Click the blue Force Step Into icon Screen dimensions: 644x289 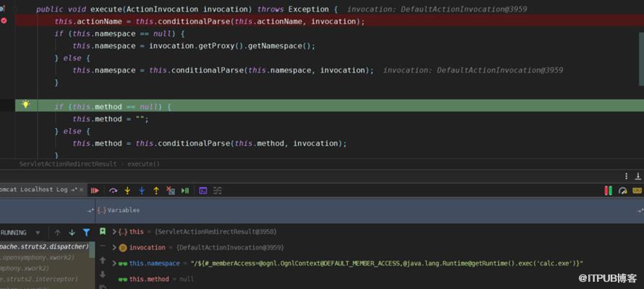142,190
